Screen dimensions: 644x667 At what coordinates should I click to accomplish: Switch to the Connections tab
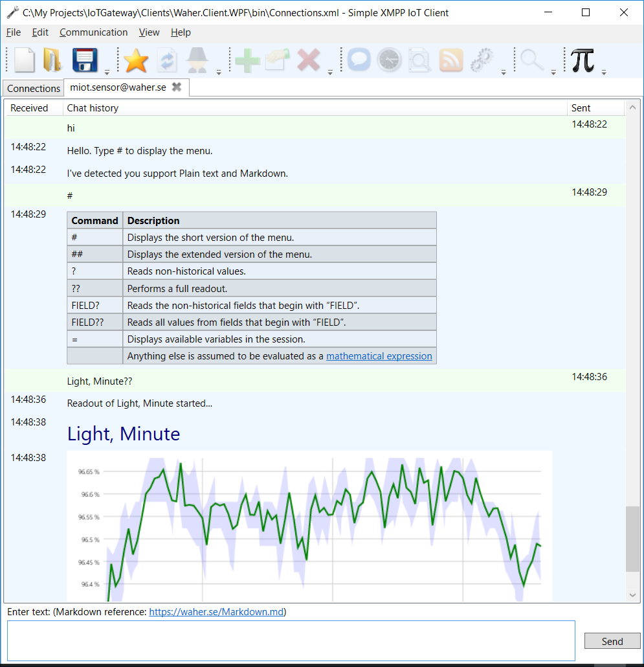[34, 88]
